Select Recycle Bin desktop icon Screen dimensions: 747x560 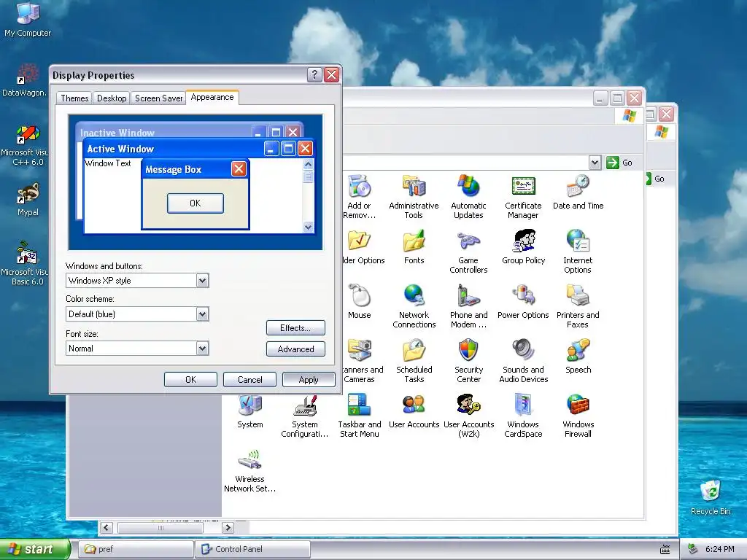pyautogui.click(x=711, y=497)
